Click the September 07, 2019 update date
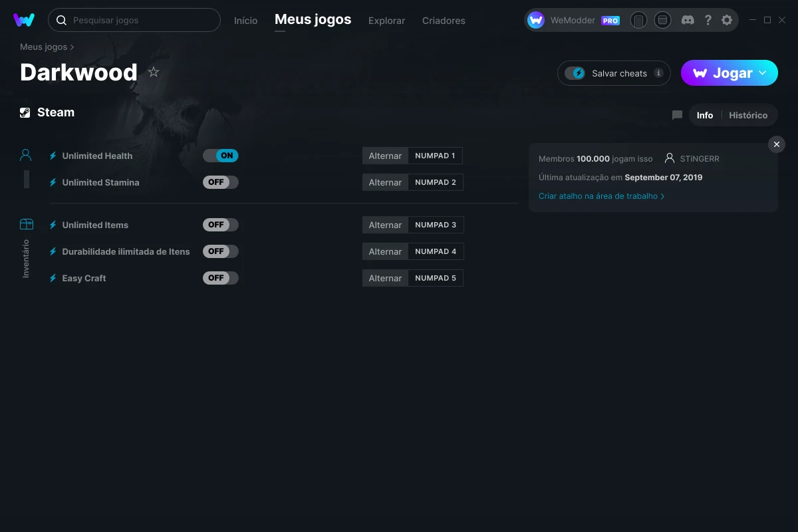Viewport: 798px width, 532px height. tap(664, 178)
